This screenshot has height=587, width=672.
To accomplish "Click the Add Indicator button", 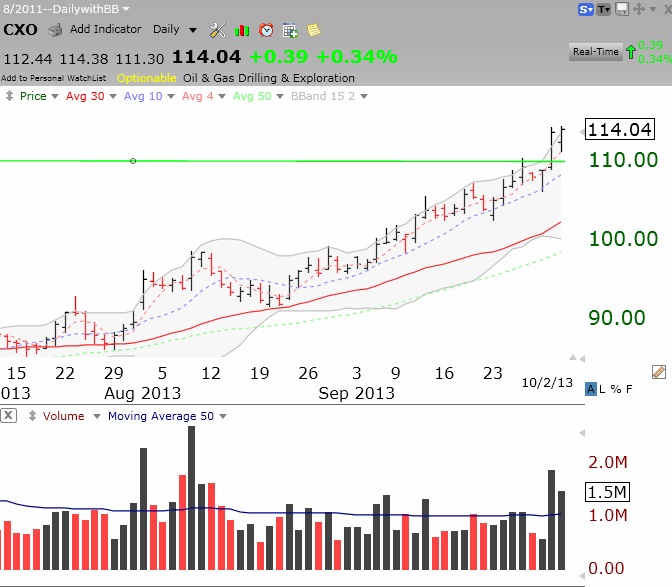I will click(105, 29).
